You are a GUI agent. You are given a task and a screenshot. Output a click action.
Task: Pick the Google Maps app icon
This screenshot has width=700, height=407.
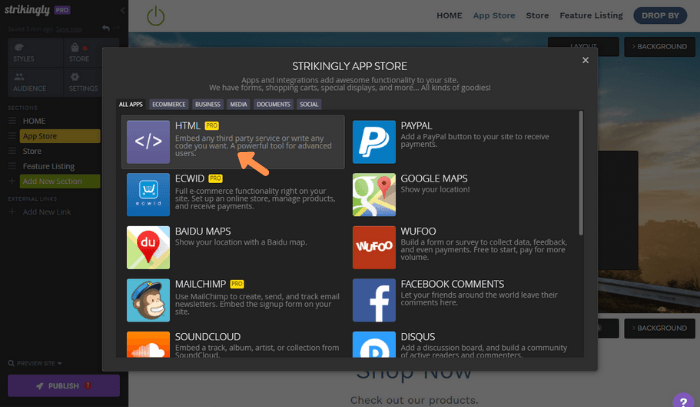click(374, 195)
